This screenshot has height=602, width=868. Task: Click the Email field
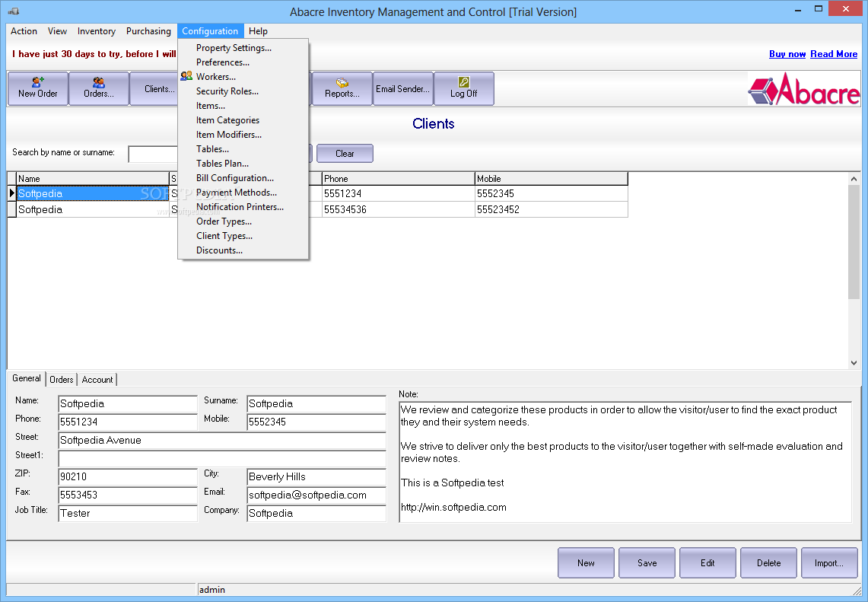coord(316,495)
